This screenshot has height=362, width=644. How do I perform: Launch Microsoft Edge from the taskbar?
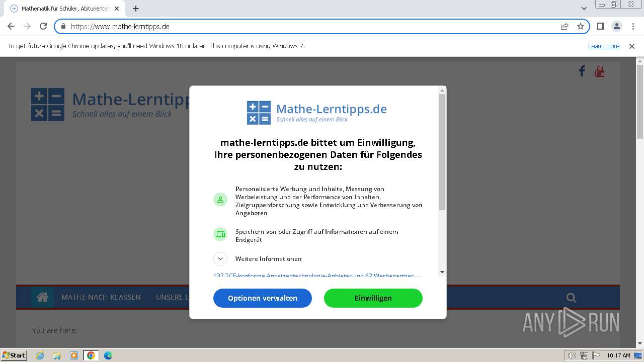point(108,355)
